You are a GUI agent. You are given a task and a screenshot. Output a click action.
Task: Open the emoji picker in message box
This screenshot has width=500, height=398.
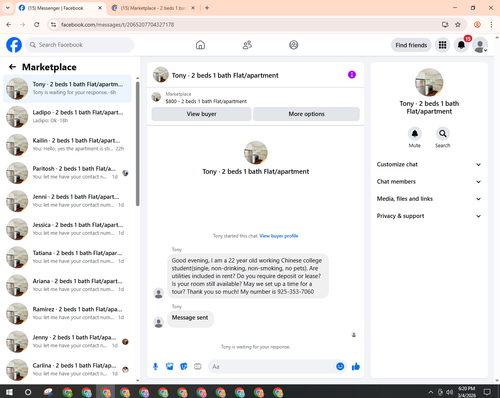[x=340, y=367]
